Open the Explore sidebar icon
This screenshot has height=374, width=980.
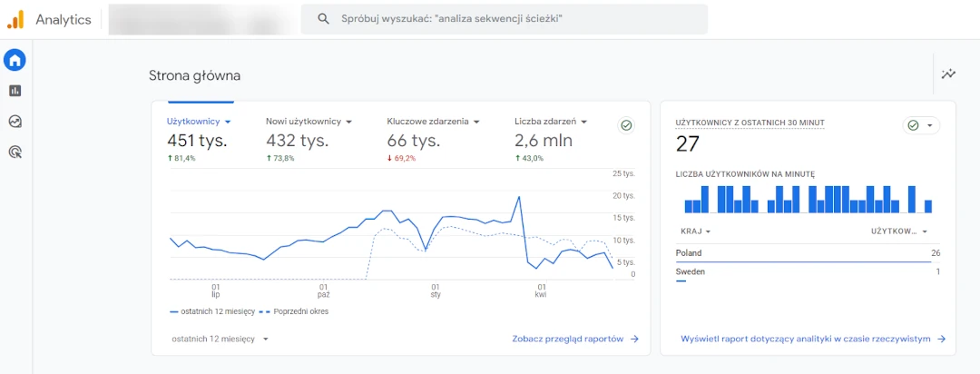pos(15,122)
